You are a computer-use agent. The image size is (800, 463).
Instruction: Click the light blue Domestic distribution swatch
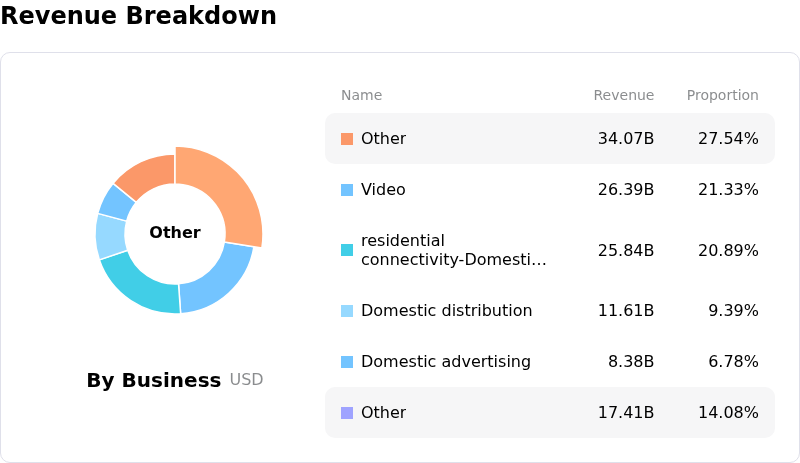[x=347, y=311]
